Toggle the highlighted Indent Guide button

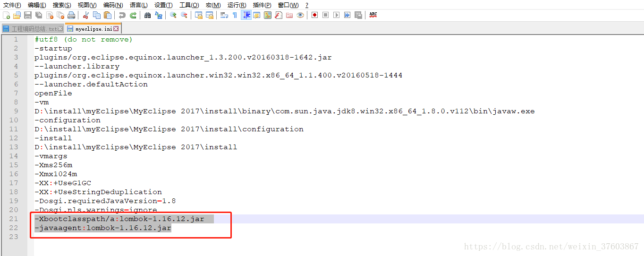[x=246, y=15]
